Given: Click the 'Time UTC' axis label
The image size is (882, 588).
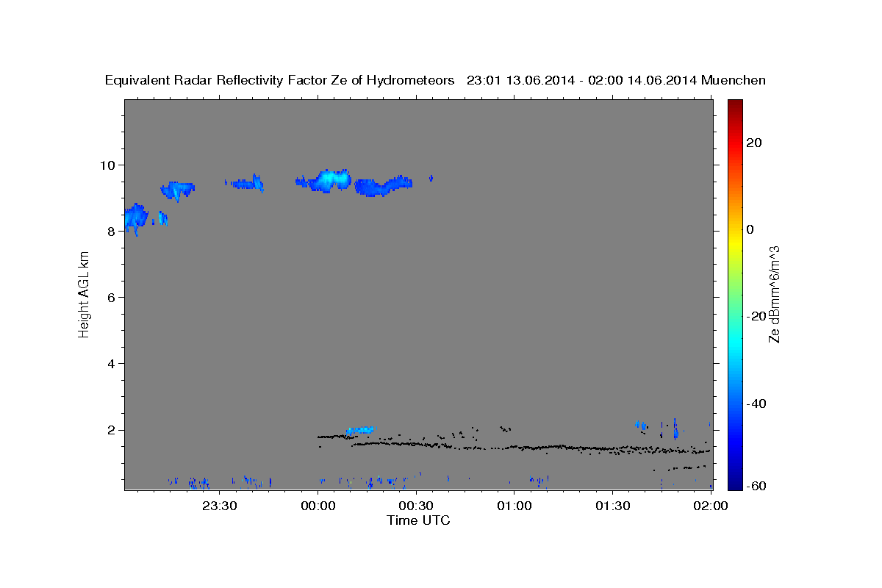Looking at the screenshot, I should [x=418, y=520].
